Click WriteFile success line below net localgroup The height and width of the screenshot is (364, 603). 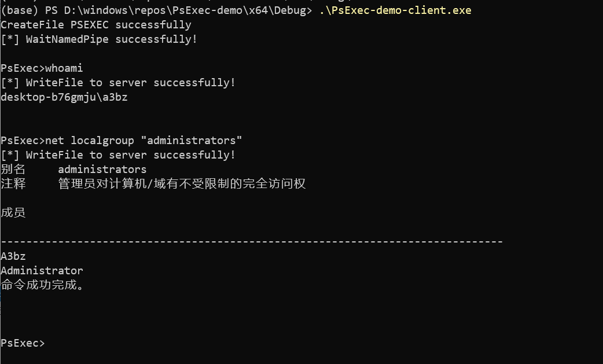click(117, 155)
